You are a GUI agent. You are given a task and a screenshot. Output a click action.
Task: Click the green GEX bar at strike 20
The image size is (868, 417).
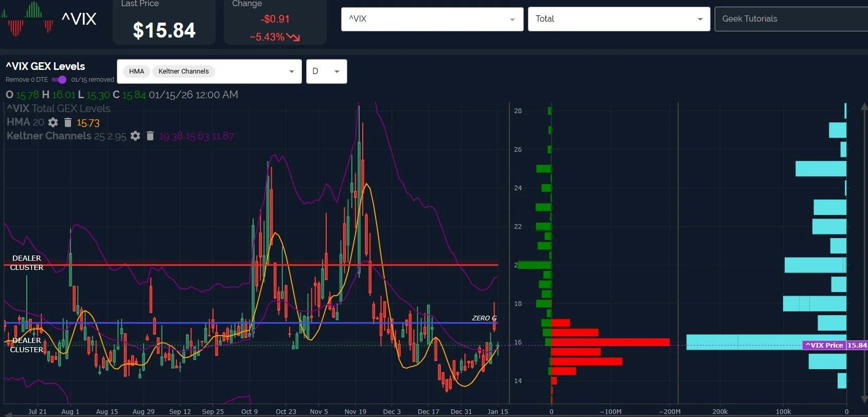pos(535,265)
